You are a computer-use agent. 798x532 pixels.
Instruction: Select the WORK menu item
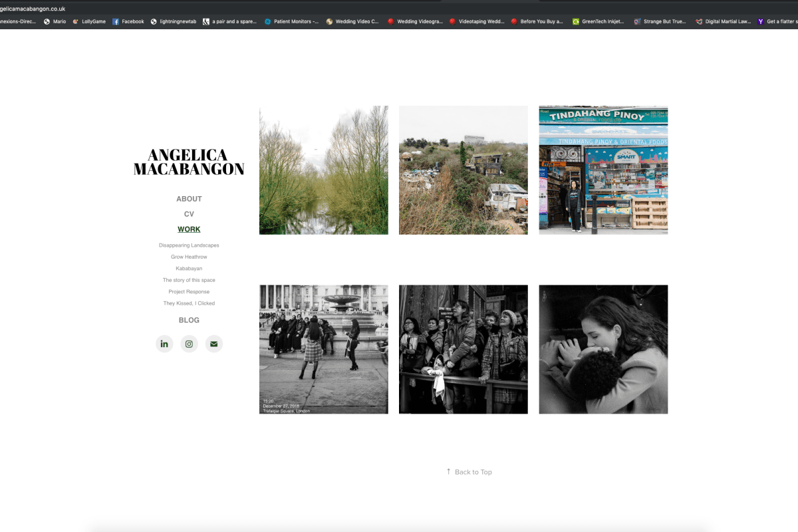(189, 229)
